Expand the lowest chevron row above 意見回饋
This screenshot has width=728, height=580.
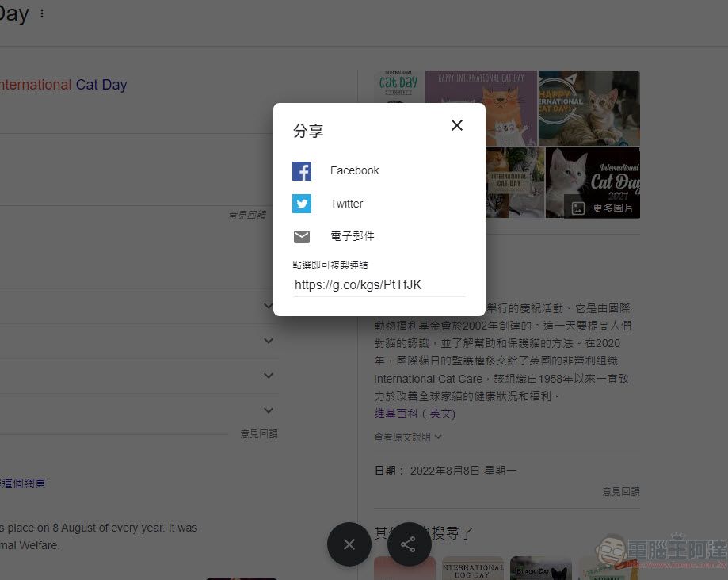269,410
